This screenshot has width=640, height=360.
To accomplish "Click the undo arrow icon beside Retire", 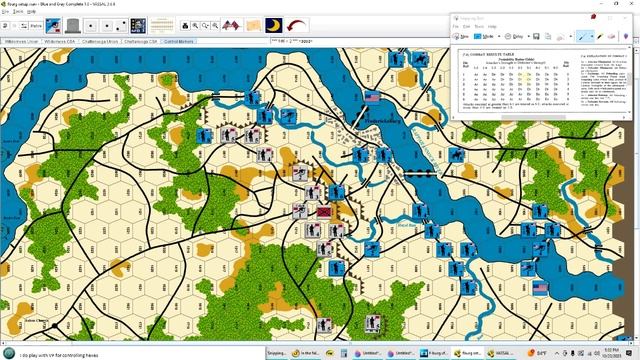I will [x=5, y=26].
